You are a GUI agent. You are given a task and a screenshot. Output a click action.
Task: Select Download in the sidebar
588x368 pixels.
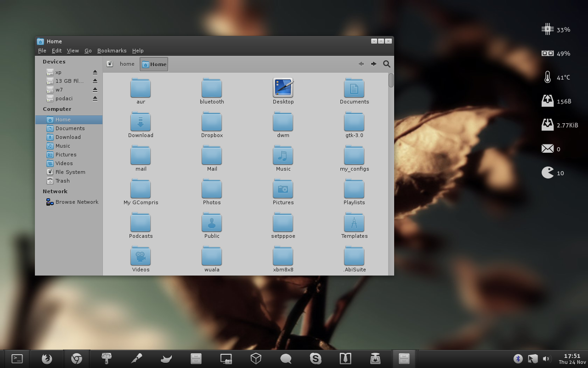coord(69,137)
